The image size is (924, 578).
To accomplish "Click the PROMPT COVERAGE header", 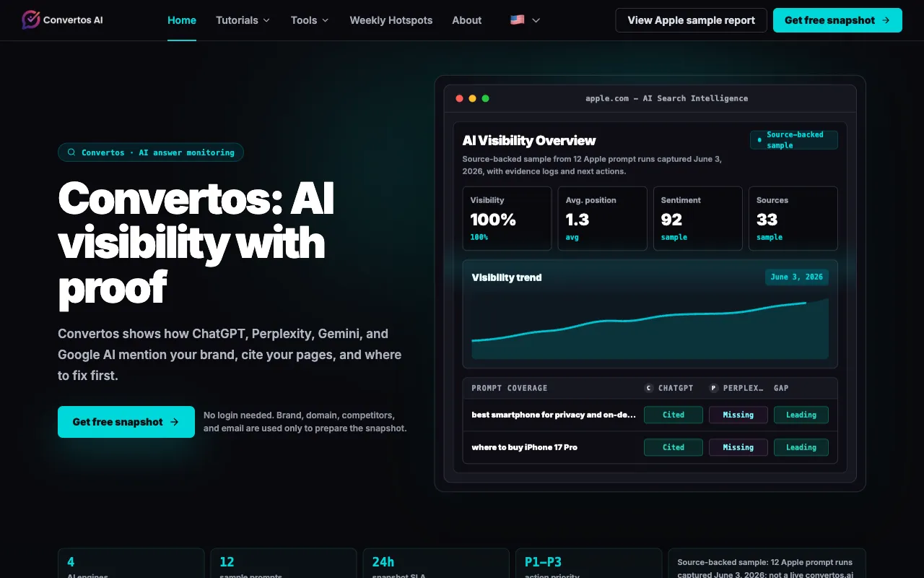I will tap(510, 388).
